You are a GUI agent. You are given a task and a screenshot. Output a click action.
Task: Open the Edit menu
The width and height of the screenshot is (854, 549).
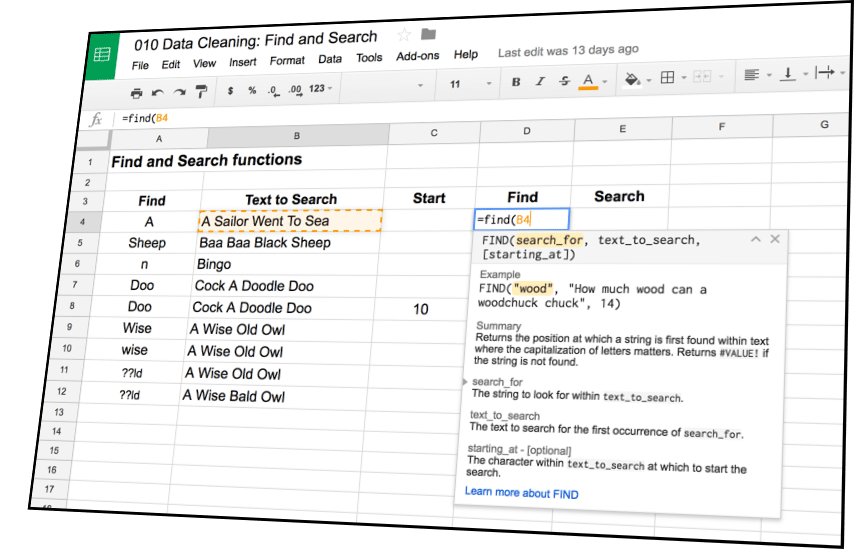(170, 64)
